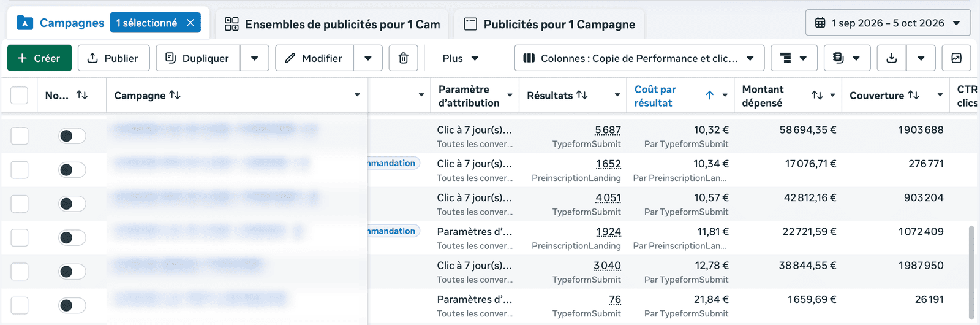The width and height of the screenshot is (980, 325).
Task: Tick checkbox of row with 5 687 results
Action: coord(20,136)
